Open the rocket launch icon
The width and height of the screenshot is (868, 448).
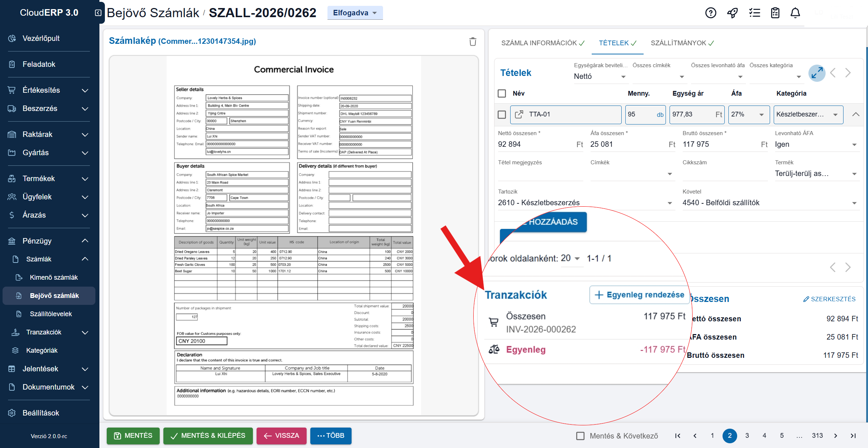click(732, 13)
